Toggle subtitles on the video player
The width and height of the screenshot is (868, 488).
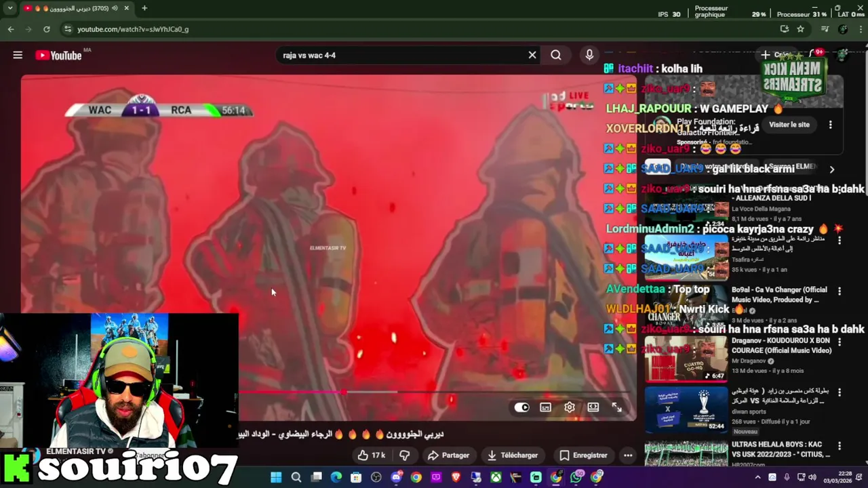tap(546, 407)
